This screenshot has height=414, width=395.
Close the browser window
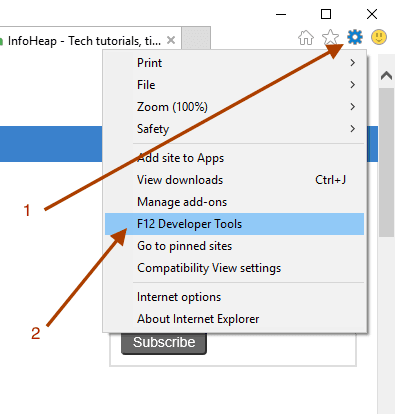point(372,14)
